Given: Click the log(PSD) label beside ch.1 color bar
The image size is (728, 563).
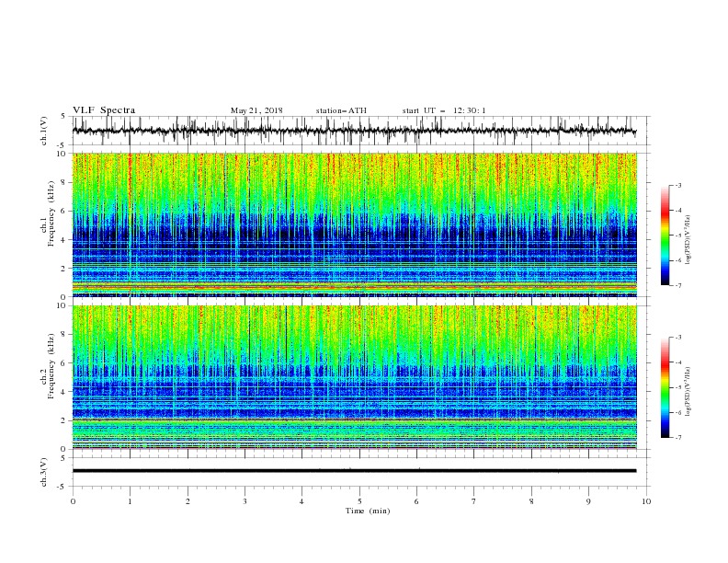Looking at the screenshot, I should (x=688, y=240).
